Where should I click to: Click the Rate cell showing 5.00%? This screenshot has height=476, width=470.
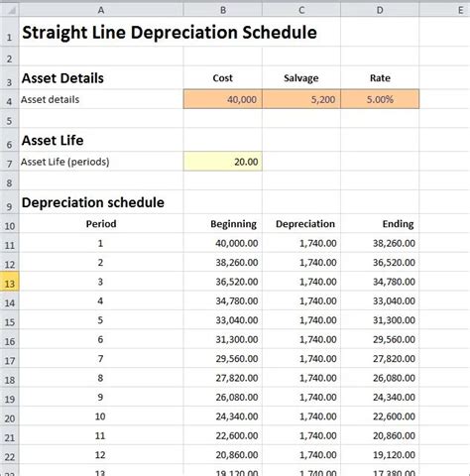(380, 99)
